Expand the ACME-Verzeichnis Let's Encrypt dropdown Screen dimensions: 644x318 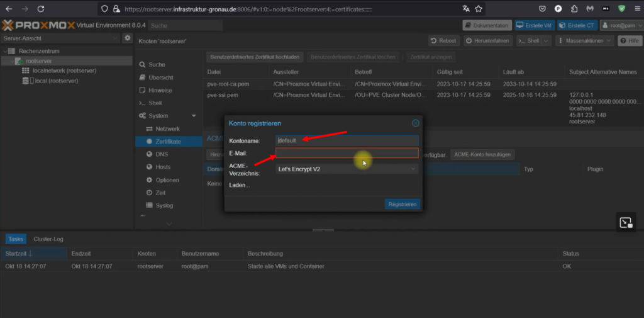point(413,169)
